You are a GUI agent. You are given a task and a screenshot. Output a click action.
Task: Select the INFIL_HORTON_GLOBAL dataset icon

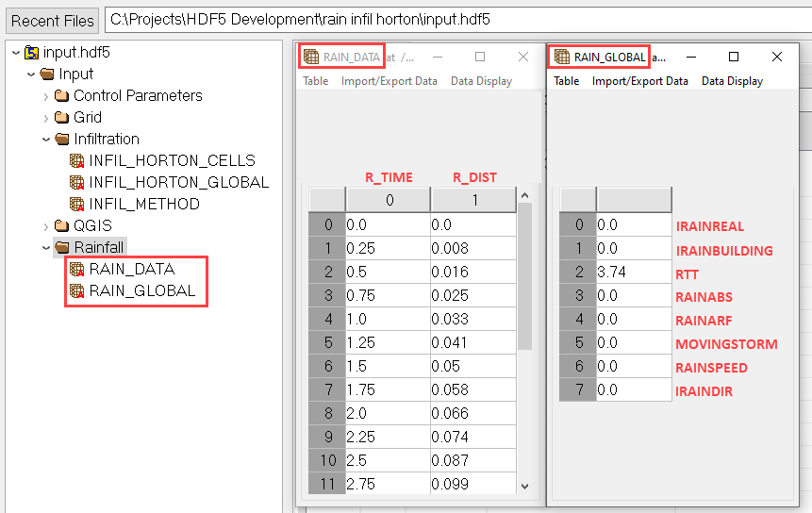click(77, 183)
